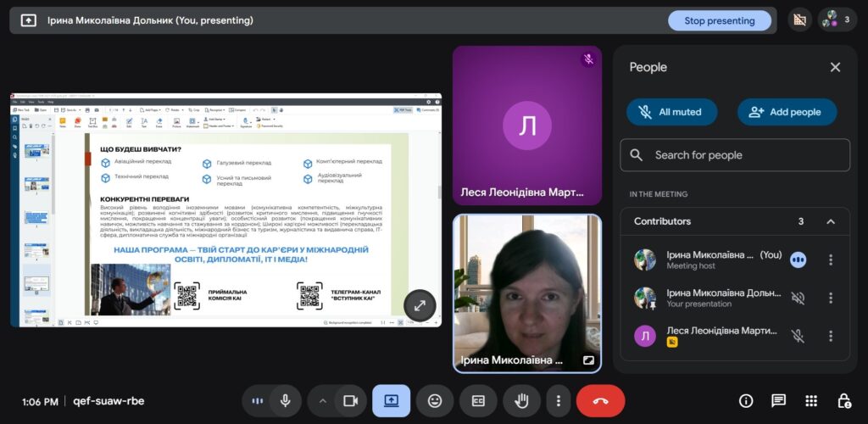Open the meeting details info icon

tap(746, 401)
